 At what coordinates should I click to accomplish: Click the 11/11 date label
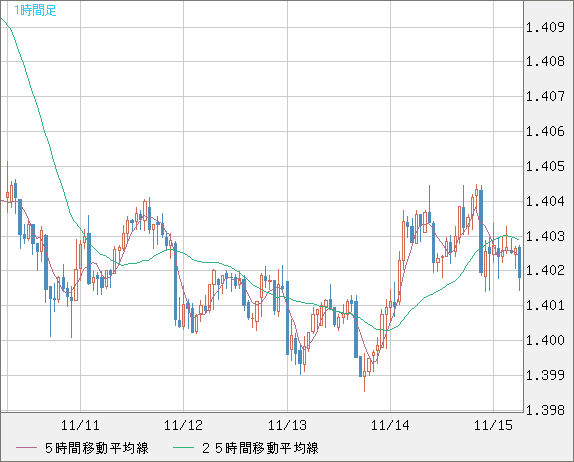point(80,425)
